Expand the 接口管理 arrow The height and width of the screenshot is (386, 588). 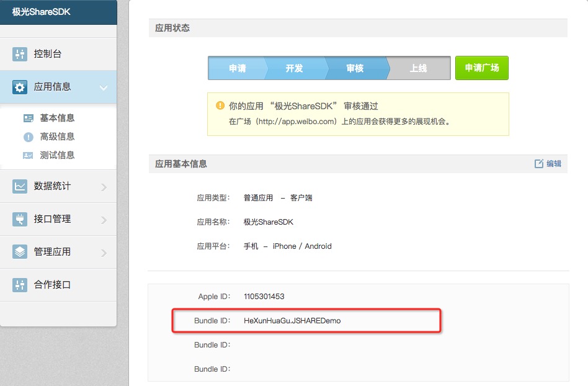click(104, 220)
